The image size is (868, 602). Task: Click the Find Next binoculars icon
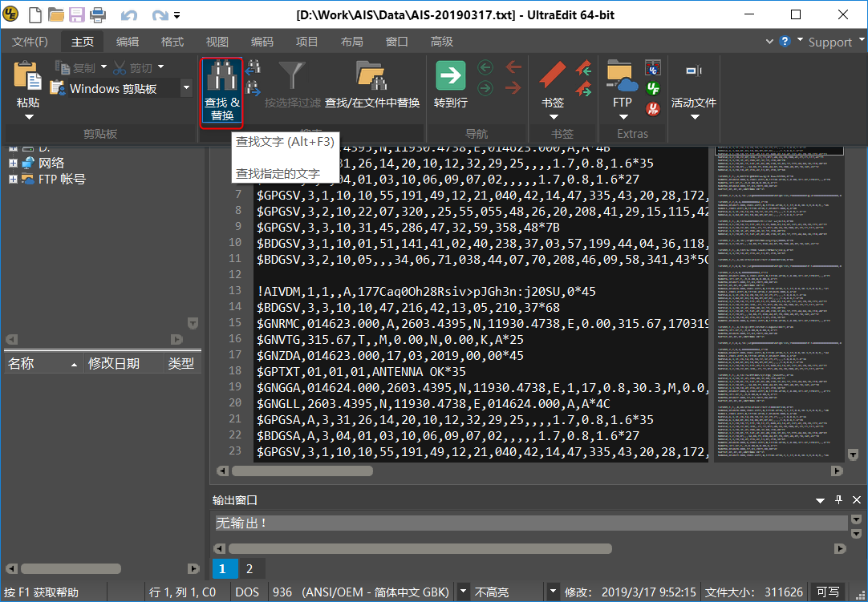(253, 87)
